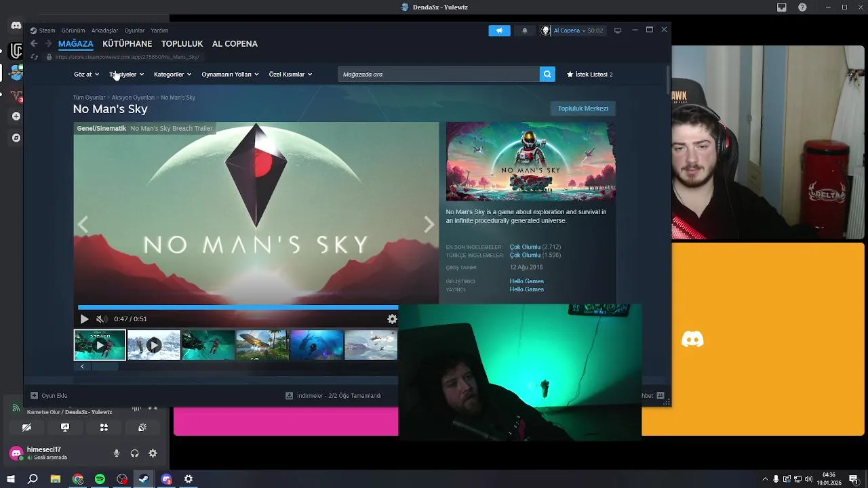Select the Breach trailer thumbnail
This screenshot has height=488, width=868.
point(100,345)
